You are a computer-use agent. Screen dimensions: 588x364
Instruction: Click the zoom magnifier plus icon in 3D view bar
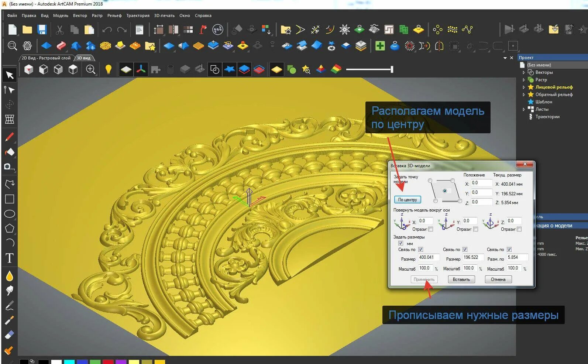tap(90, 69)
